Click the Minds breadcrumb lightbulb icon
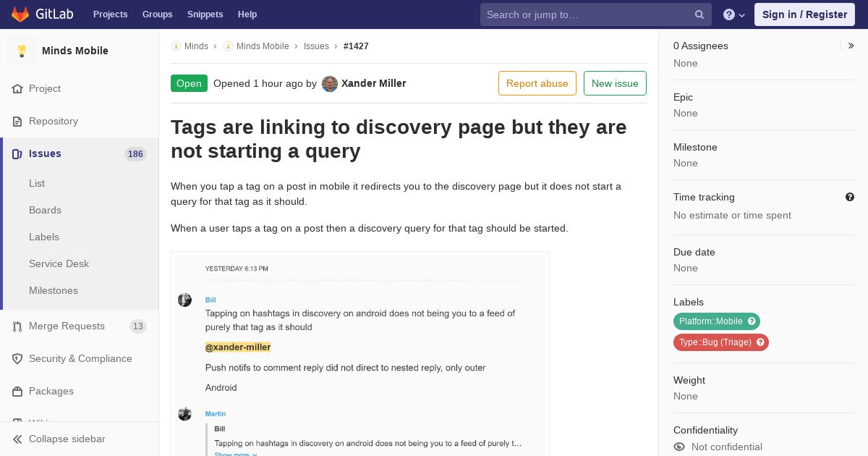The image size is (868, 456). pos(176,46)
